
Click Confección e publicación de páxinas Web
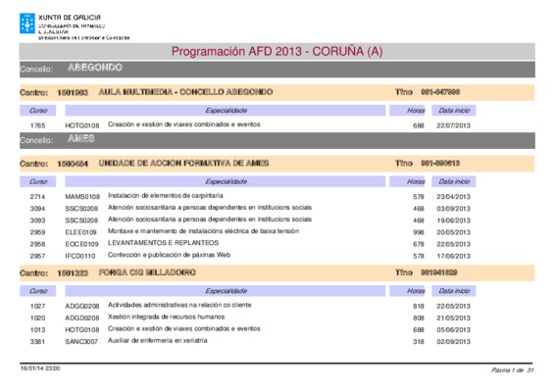tap(170, 255)
